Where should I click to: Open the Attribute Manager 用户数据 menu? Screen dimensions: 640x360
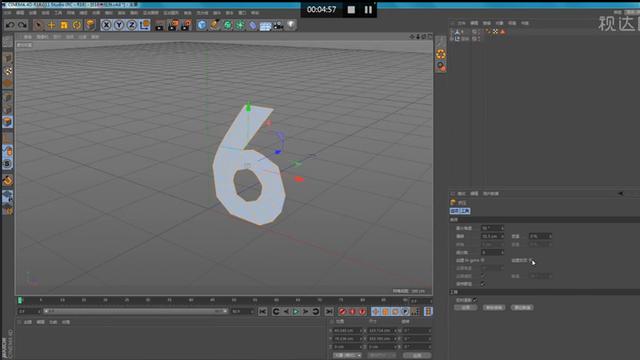(x=491, y=193)
